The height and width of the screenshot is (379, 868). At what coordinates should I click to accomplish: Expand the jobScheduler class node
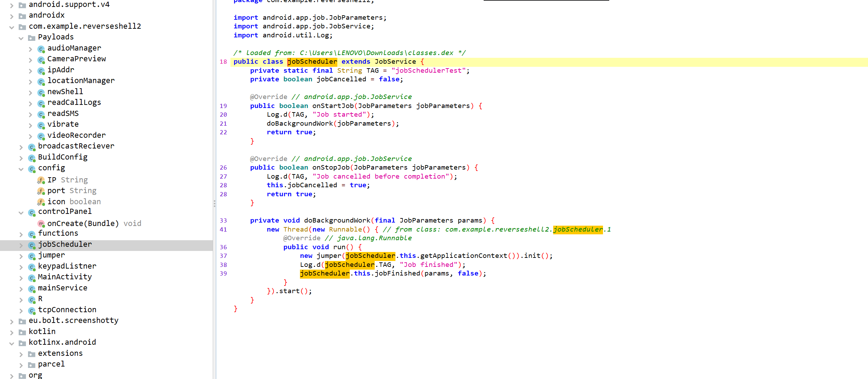click(21, 245)
